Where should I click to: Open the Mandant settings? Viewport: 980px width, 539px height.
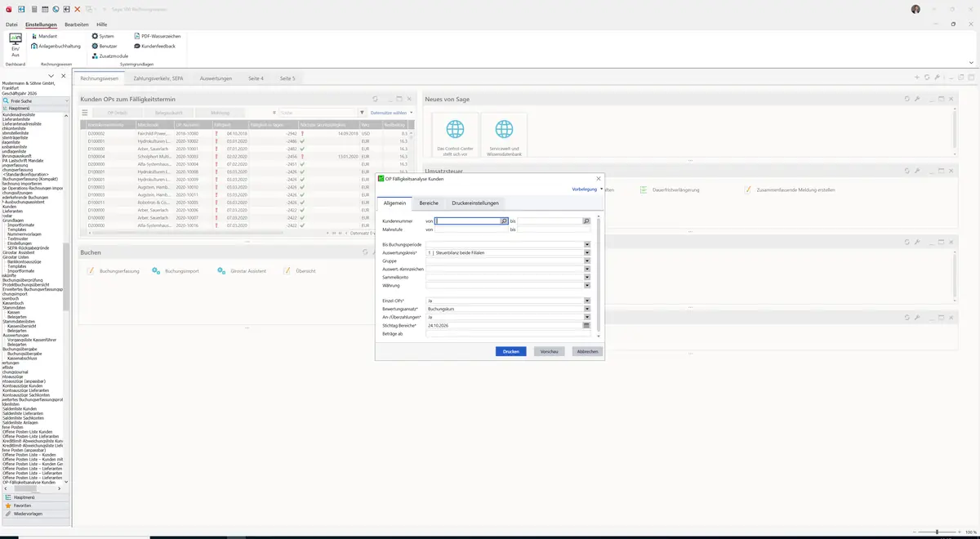coord(43,36)
